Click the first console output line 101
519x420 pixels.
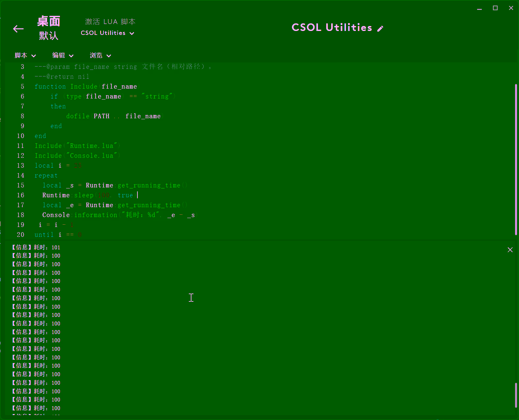click(36, 247)
